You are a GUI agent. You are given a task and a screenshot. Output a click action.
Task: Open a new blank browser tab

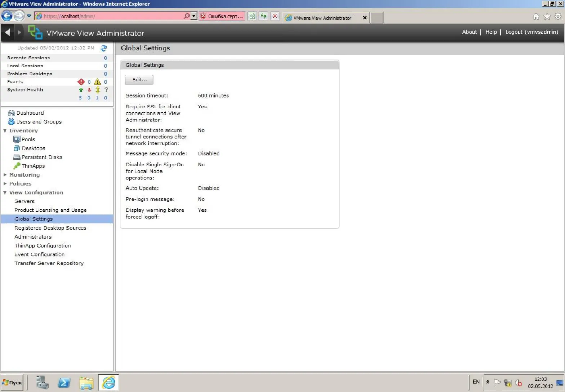(x=377, y=18)
